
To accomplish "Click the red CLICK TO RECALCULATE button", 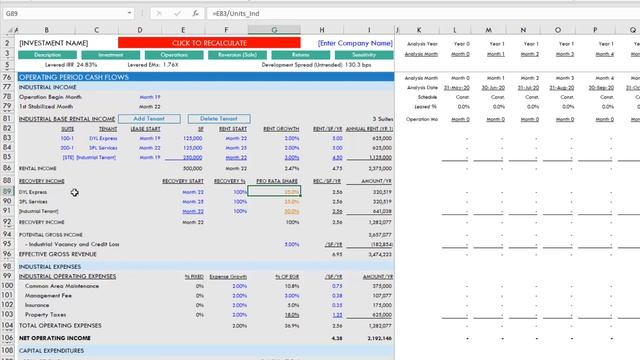I will click(x=209, y=43).
